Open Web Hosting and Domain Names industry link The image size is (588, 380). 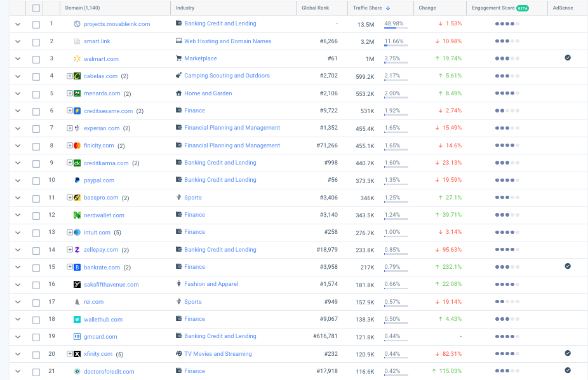(x=227, y=41)
